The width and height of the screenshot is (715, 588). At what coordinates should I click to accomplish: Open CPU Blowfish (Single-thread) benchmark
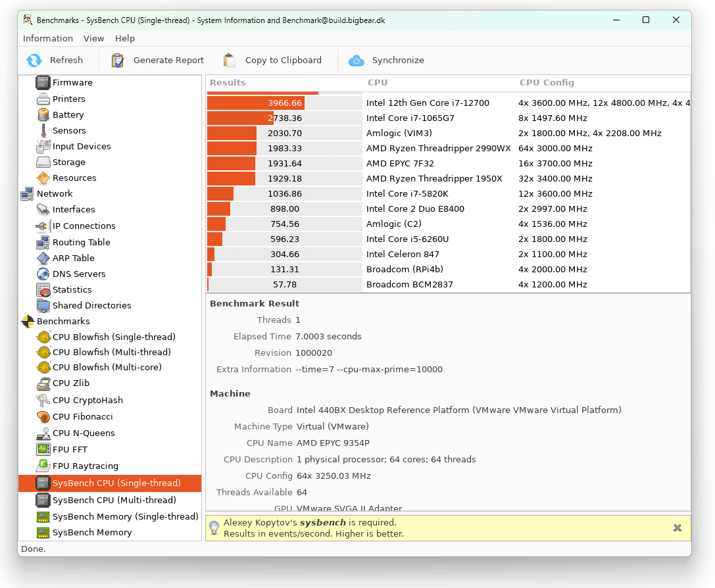pyautogui.click(x=114, y=337)
